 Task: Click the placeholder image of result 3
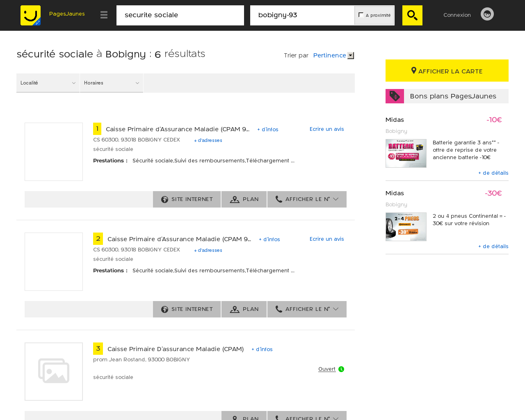click(54, 372)
